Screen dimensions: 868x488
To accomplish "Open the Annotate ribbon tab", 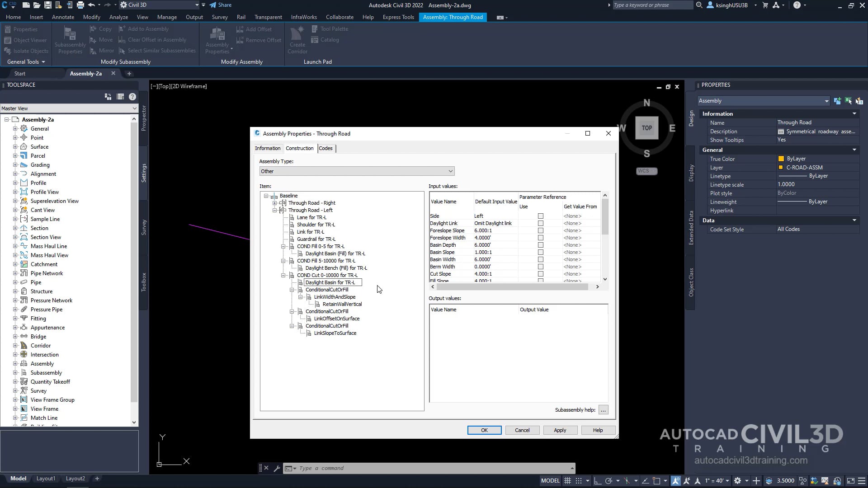I will (x=63, y=17).
